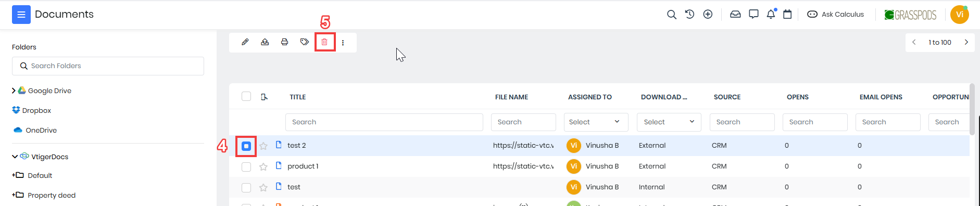Open the test document link

point(294,187)
